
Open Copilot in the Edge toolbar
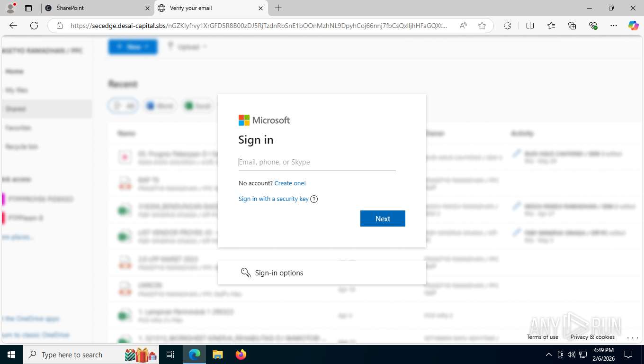click(x=633, y=26)
